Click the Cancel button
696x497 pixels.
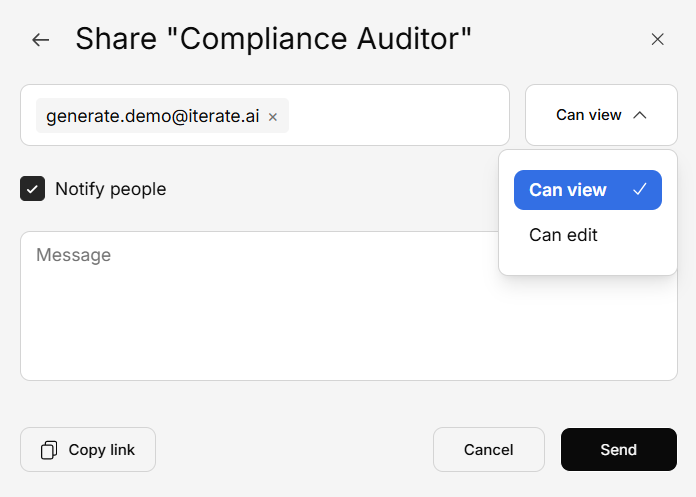[x=488, y=450]
